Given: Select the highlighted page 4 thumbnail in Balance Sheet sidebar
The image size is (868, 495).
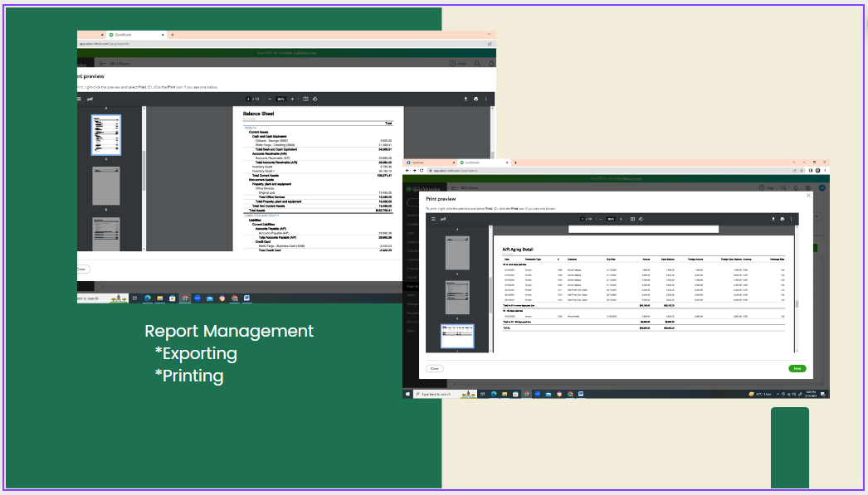Looking at the screenshot, I should [x=105, y=135].
